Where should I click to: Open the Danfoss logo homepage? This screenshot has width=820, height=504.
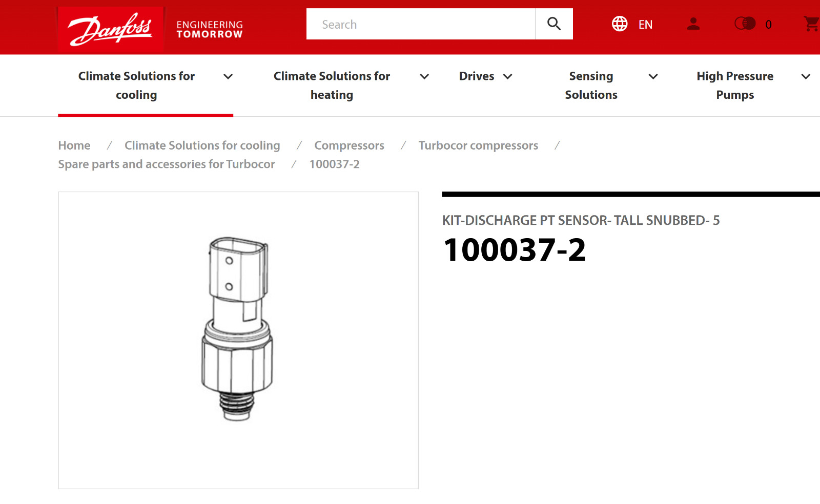pyautogui.click(x=111, y=28)
